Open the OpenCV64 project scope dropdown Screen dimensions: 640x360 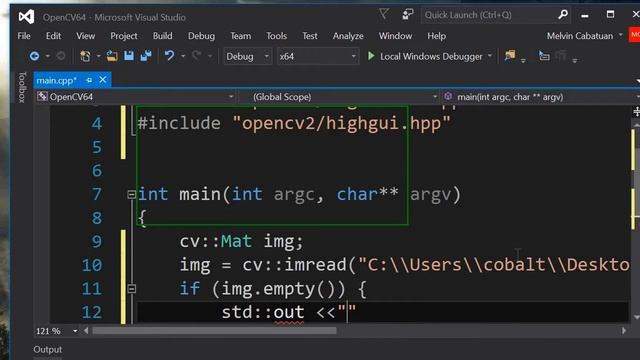pos(135,97)
